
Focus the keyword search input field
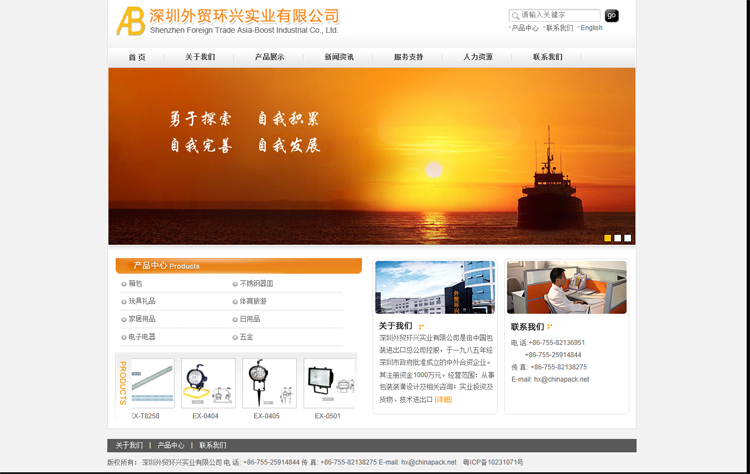pos(554,15)
